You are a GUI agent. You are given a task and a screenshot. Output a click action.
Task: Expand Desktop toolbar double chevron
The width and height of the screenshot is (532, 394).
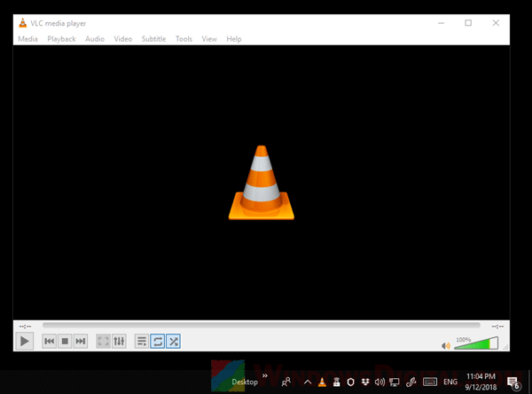coord(264,375)
